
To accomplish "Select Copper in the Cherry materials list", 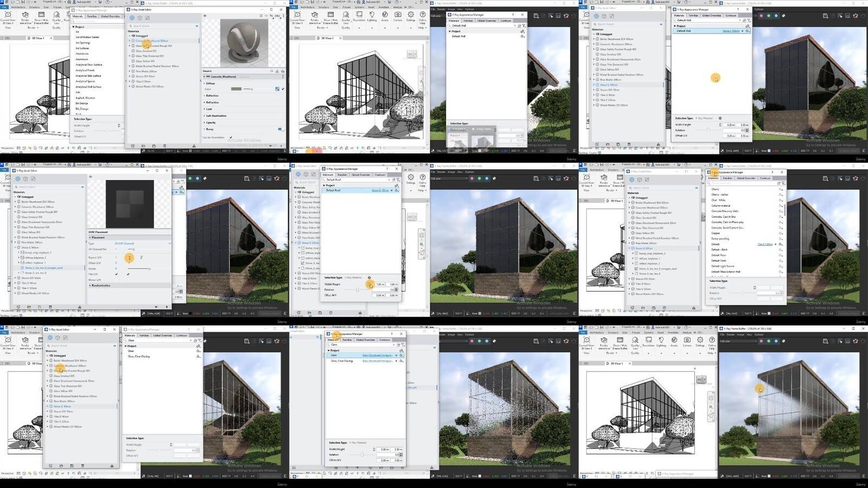I will tap(716, 233).
